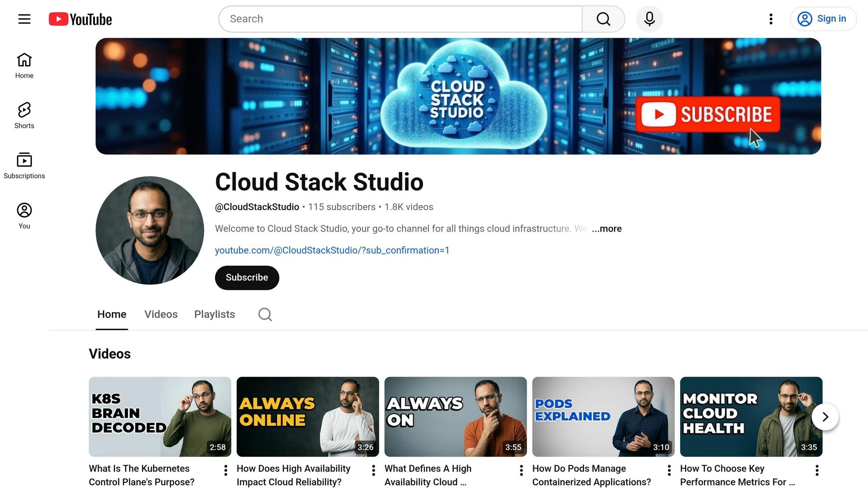Open the sub_confirmation channel link
The image size is (868, 488).
point(332,250)
